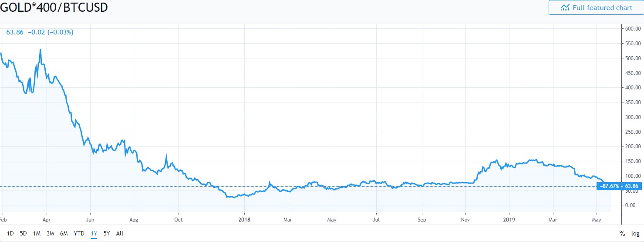Select the 6M time range
Viewport: 644px width, 242px height.
click(64, 233)
